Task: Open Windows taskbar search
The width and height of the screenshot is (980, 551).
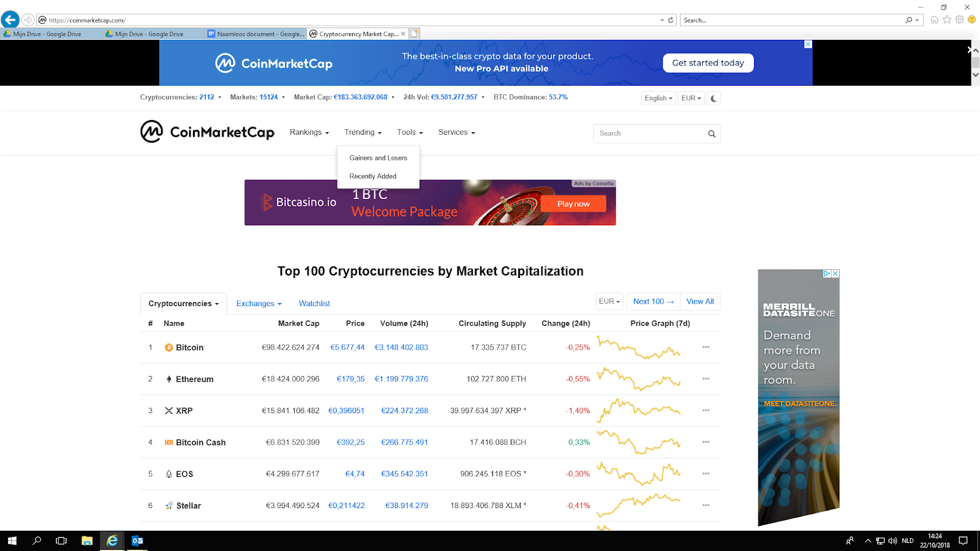Action: [37, 541]
